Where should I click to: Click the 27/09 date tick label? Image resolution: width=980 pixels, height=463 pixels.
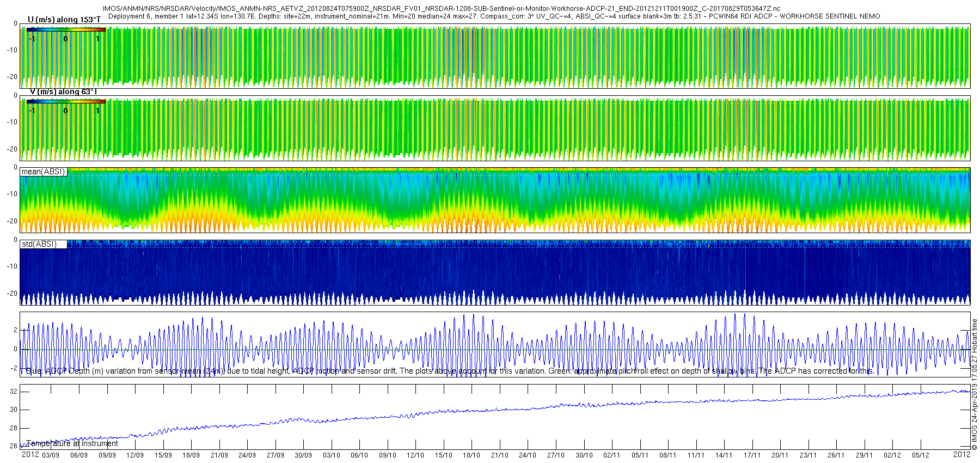click(275, 455)
